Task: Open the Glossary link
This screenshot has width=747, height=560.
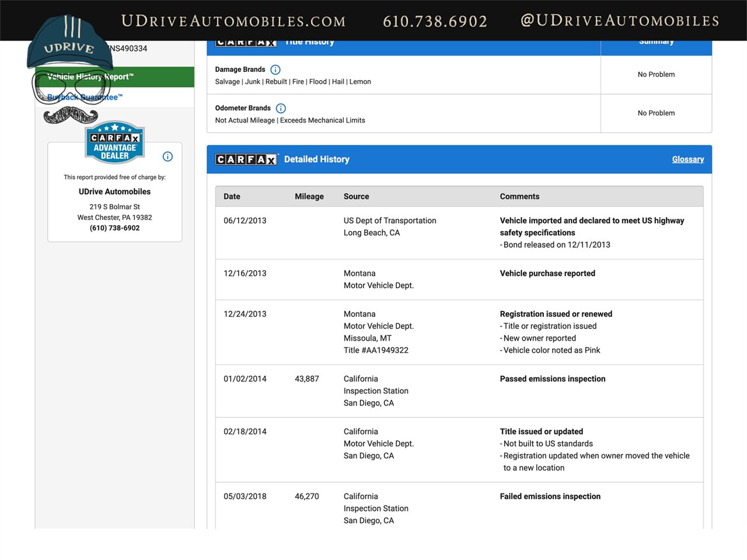Action: (688, 159)
